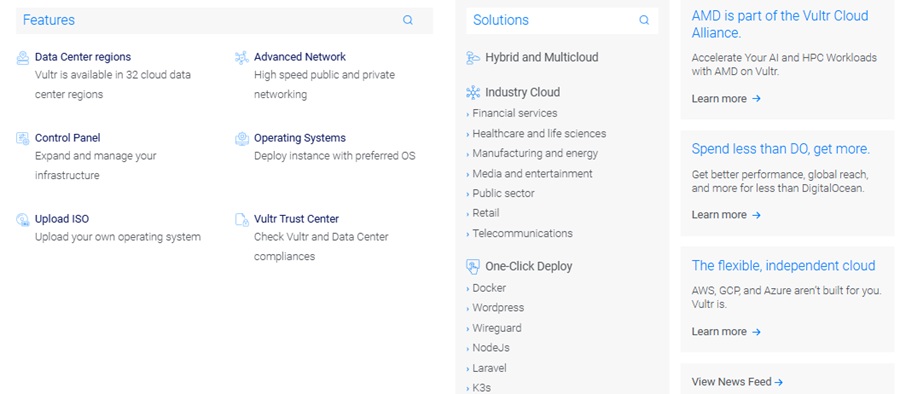Click text 'Vultr is available in 32 cloud data'
This screenshot has height=394, width=900.
112,75
